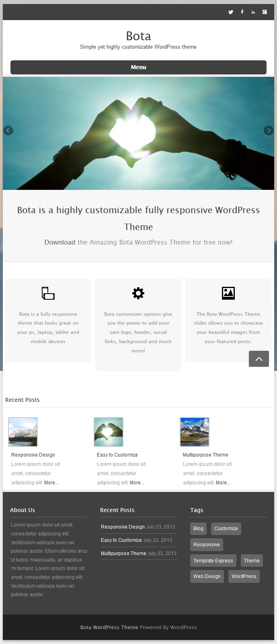Screen dimensions: 277x644
Task: Open Responsive Design title under Recent Posts
Action: tap(33, 455)
